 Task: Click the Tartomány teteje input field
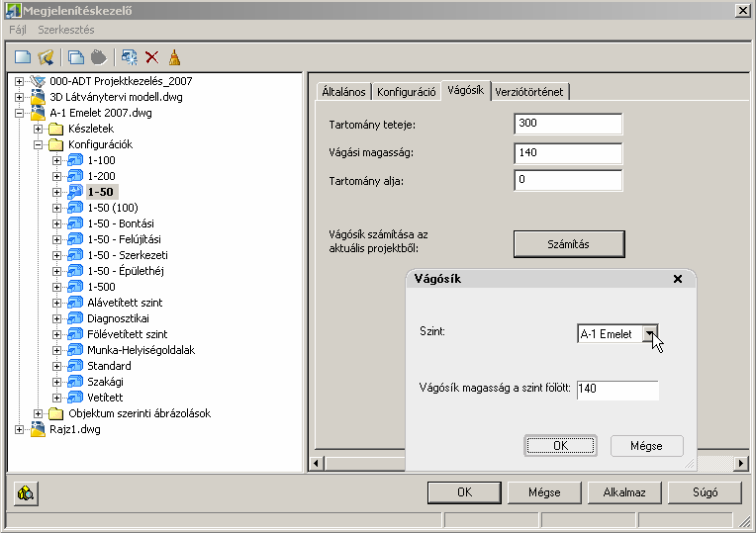point(568,124)
